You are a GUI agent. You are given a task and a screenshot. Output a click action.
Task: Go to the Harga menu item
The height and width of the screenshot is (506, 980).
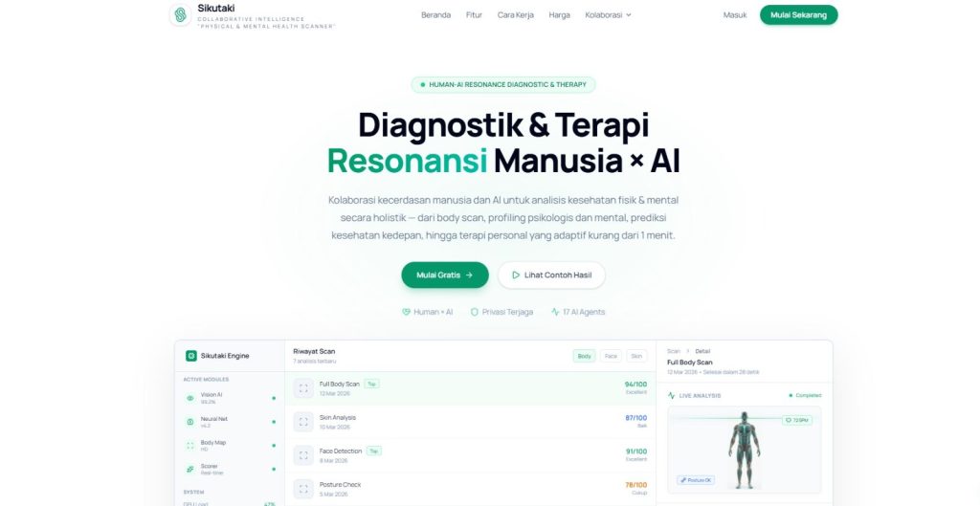(x=559, y=15)
